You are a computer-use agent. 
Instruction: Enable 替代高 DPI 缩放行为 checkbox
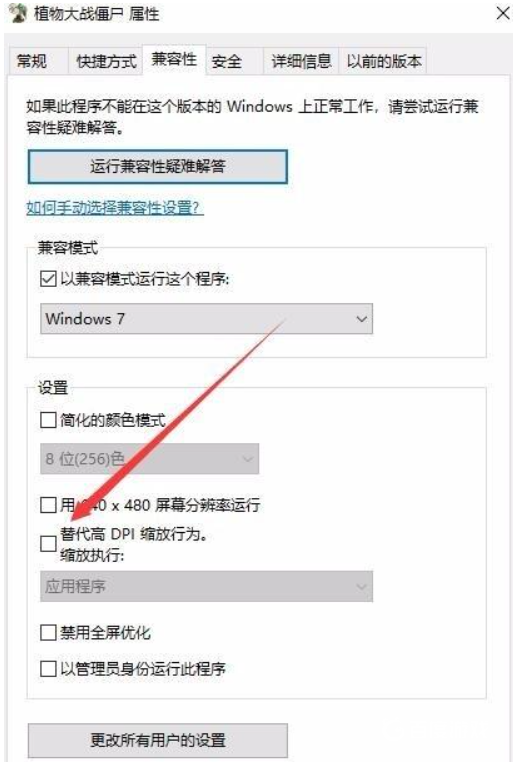coord(48,544)
